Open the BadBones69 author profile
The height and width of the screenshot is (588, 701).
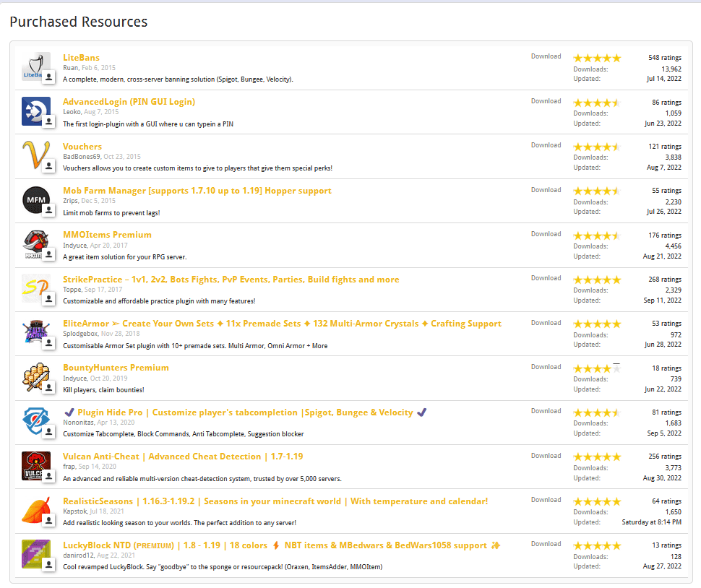[x=81, y=156]
